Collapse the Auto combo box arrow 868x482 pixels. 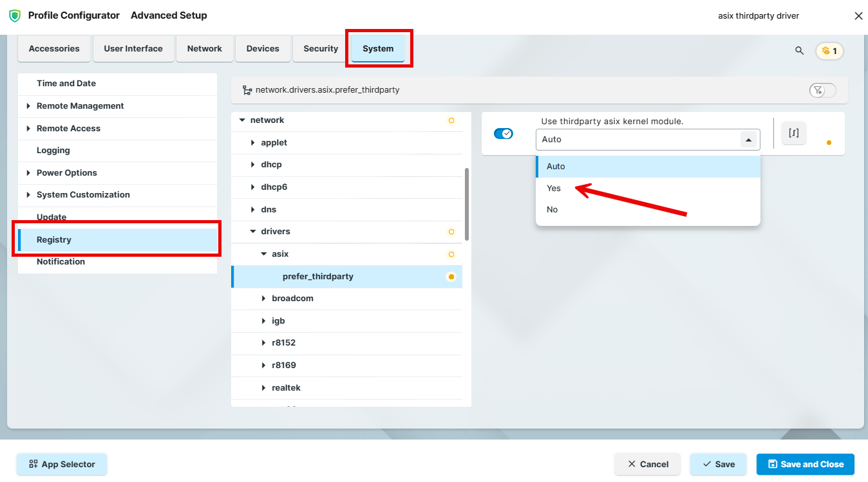point(748,140)
